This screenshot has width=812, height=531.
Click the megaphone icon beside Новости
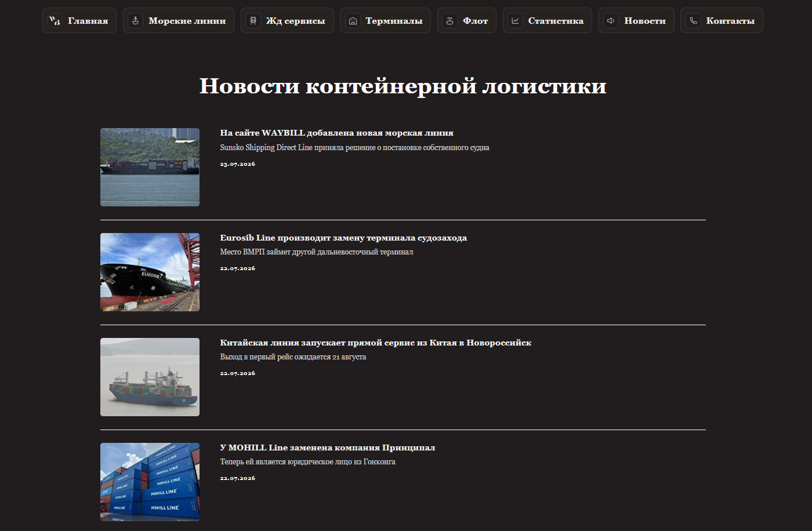point(611,20)
